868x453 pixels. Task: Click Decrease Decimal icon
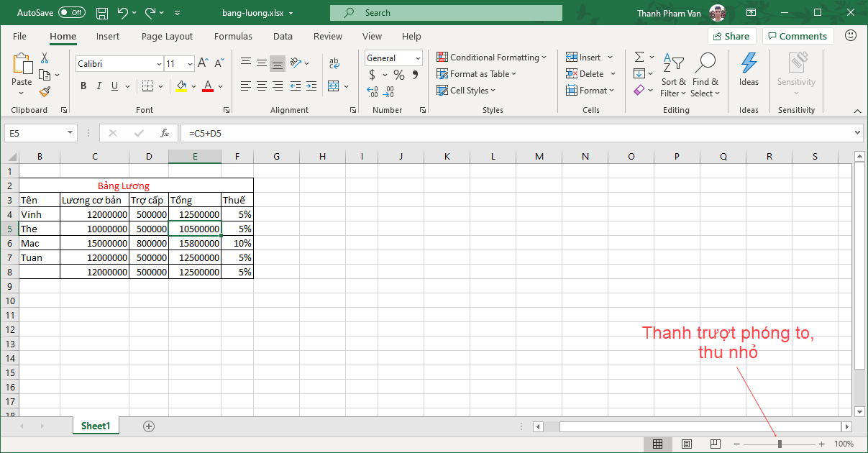coord(389,91)
